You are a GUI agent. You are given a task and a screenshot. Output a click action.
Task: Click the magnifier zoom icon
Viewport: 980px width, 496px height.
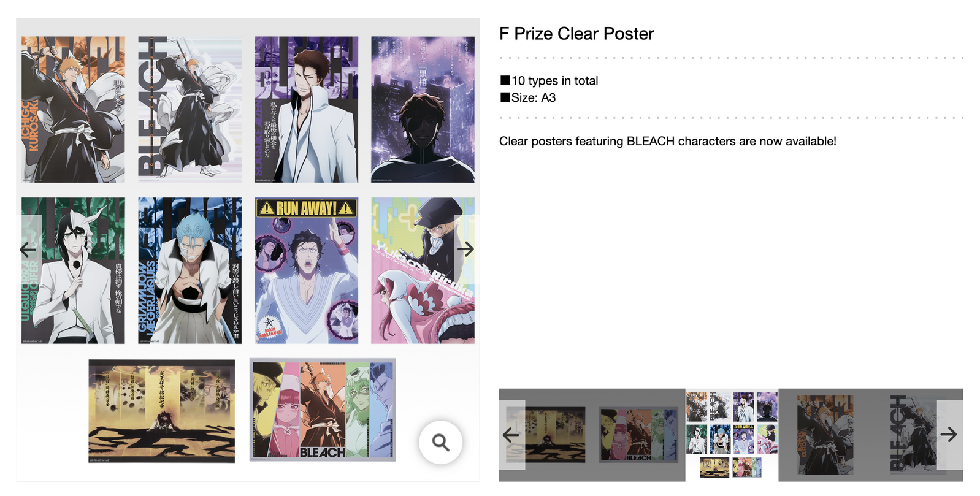pyautogui.click(x=440, y=442)
